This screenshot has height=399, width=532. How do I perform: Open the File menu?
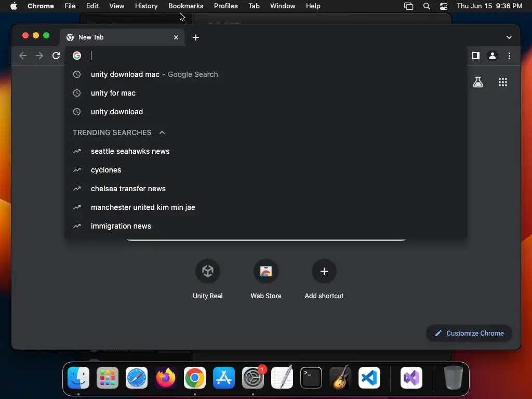click(70, 6)
